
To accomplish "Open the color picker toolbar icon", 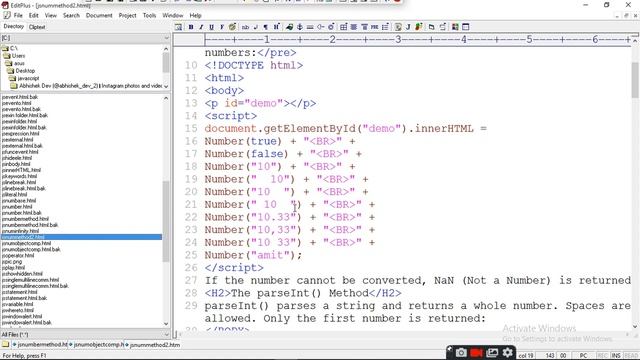I will [232, 27].
